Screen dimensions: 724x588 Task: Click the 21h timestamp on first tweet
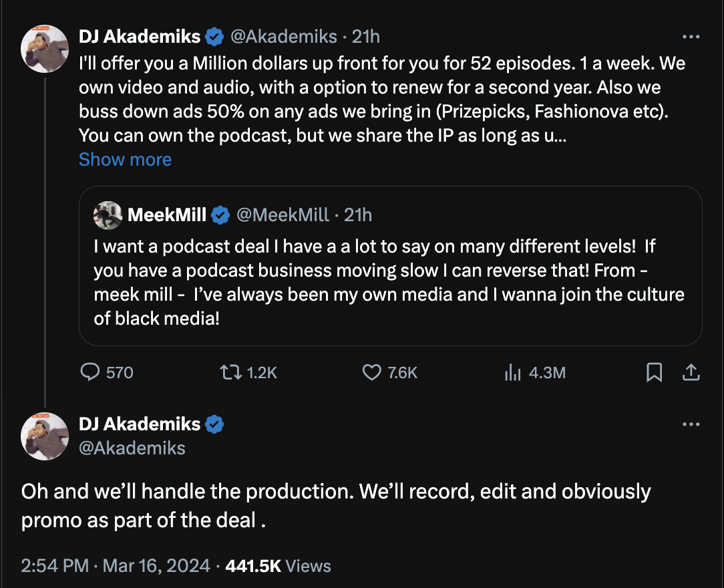(365, 36)
